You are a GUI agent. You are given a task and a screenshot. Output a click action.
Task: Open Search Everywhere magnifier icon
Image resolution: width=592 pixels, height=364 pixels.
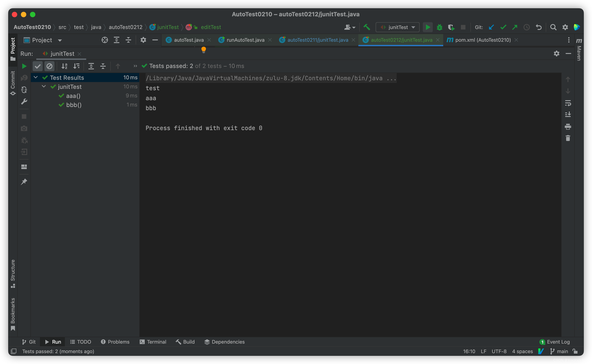pos(553,27)
